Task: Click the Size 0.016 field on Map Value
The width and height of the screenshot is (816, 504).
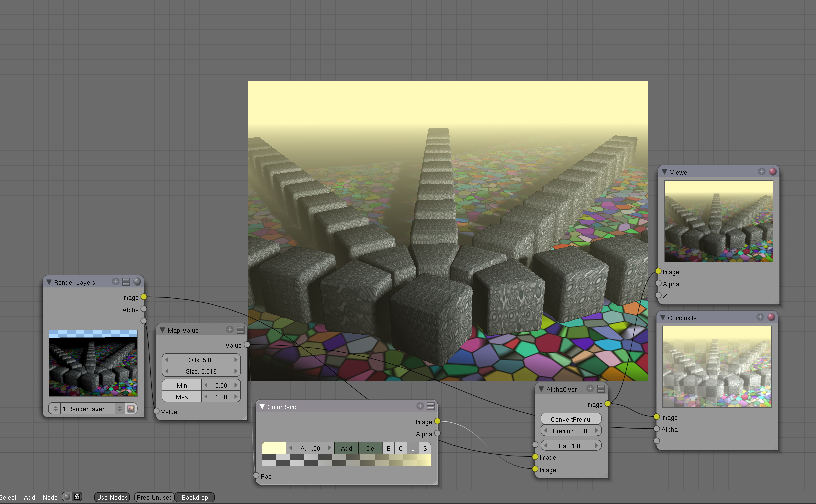Action: pyautogui.click(x=201, y=371)
